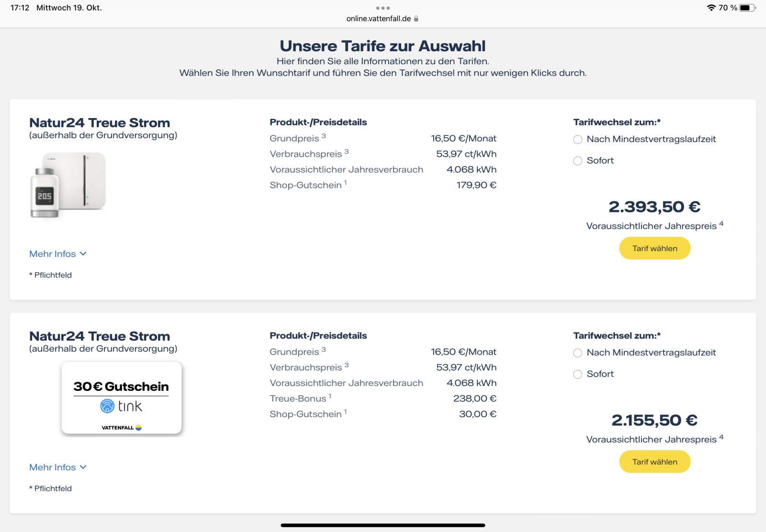Click the footnote 1 next to Treue-Bonus
Viewport: 766px width, 532px height.
(330, 396)
